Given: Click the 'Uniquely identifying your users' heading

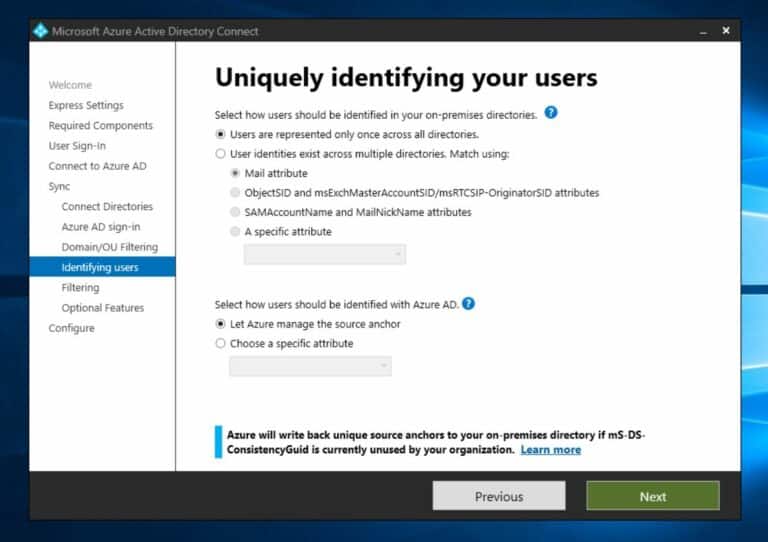Looking at the screenshot, I should point(406,78).
